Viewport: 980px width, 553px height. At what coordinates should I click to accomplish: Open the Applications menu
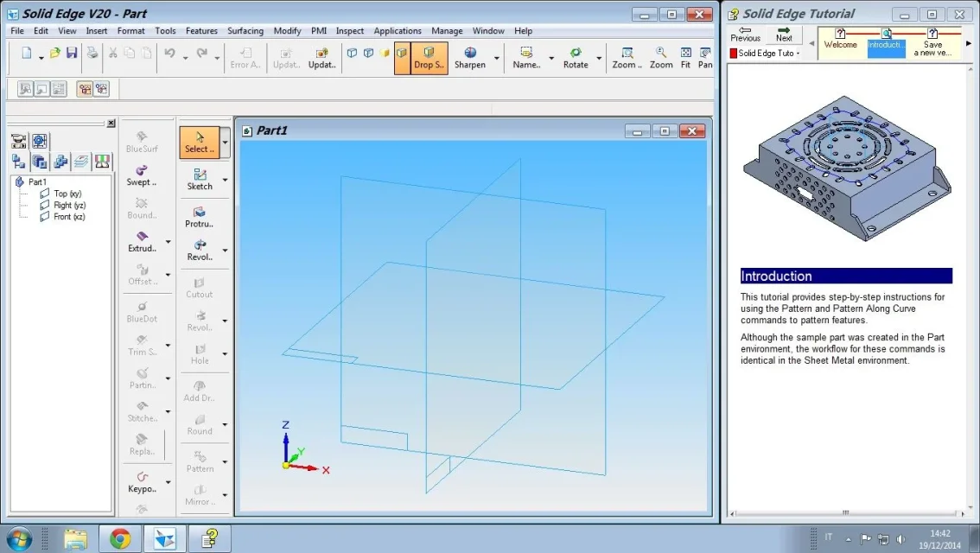pyautogui.click(x=398, y=30)
